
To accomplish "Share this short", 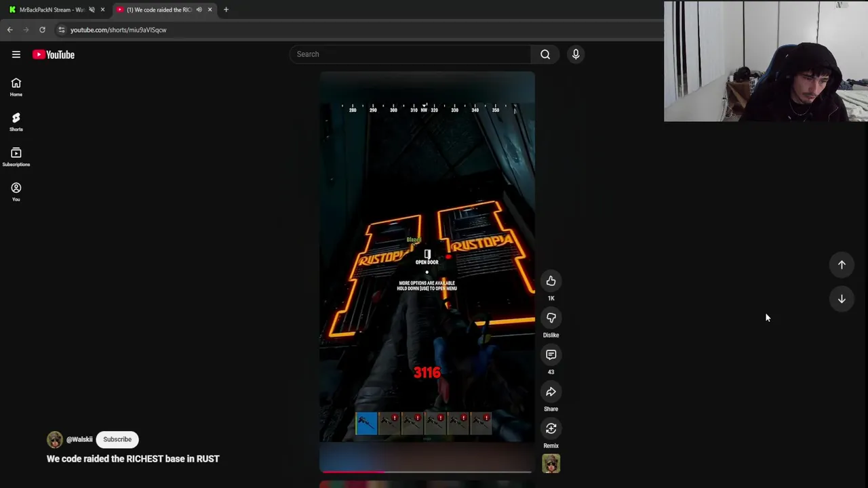I will pos(551,392).
